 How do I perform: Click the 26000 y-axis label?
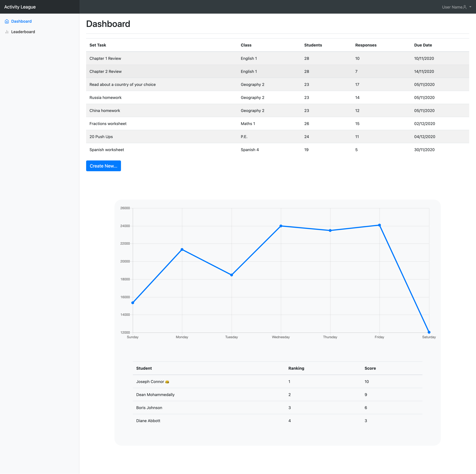pos(125,208)
